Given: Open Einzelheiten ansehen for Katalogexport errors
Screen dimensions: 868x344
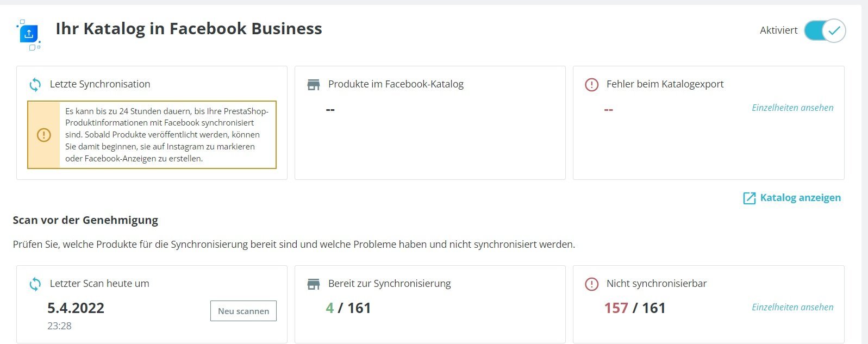Looking at the screenshot, I should (x=792, y=108).
